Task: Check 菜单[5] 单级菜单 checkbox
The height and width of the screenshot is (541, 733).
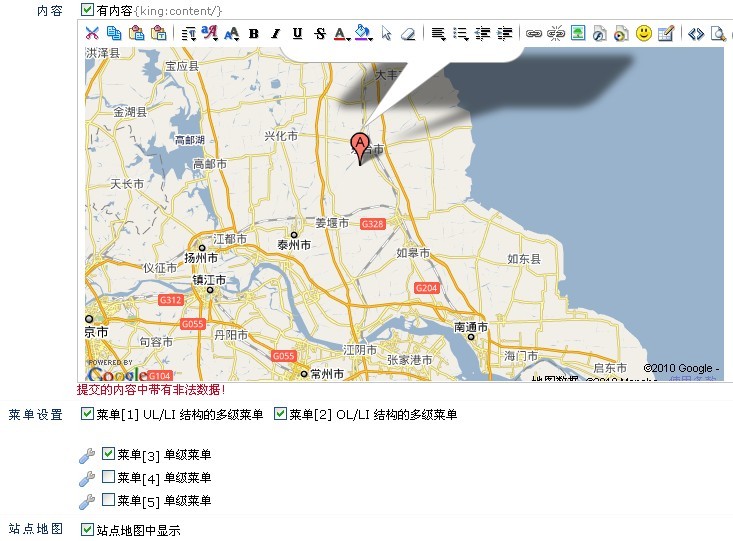Action: pos(108,499)
